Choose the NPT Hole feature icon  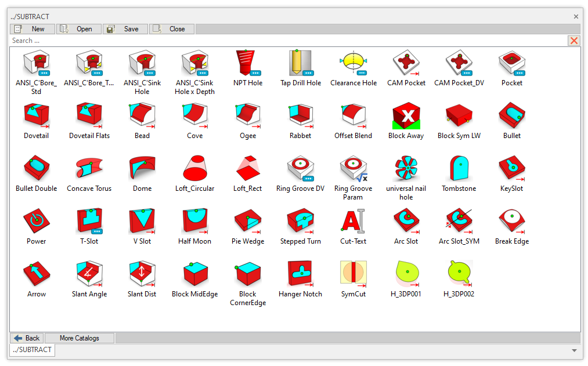click(x=248, y=63)
